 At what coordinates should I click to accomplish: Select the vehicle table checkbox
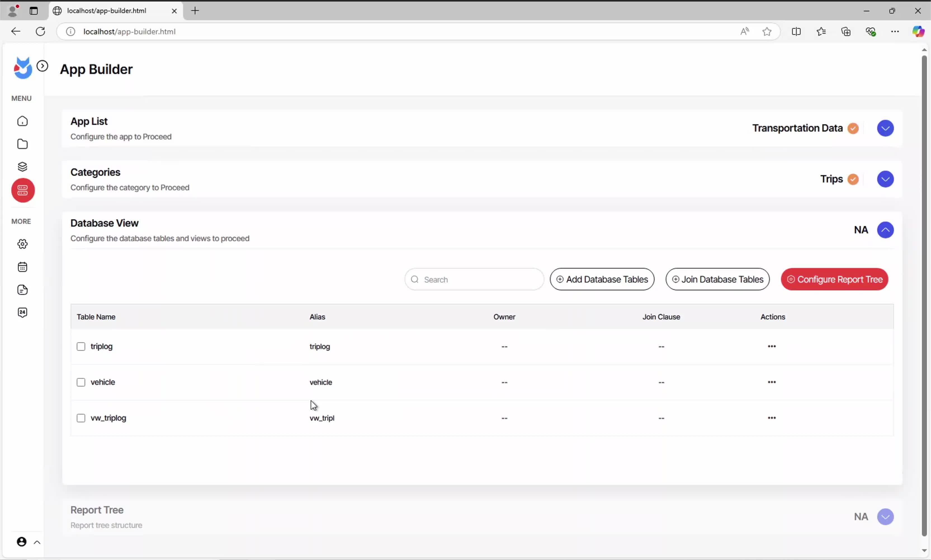(x=81, y=382)
